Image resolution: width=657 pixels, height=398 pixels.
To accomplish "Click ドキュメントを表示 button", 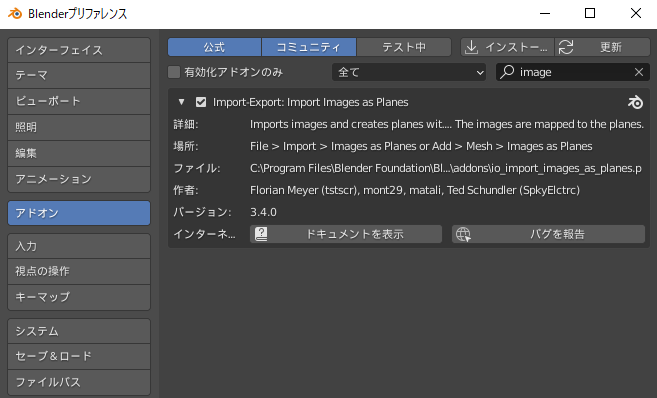I will pos(346,234).
